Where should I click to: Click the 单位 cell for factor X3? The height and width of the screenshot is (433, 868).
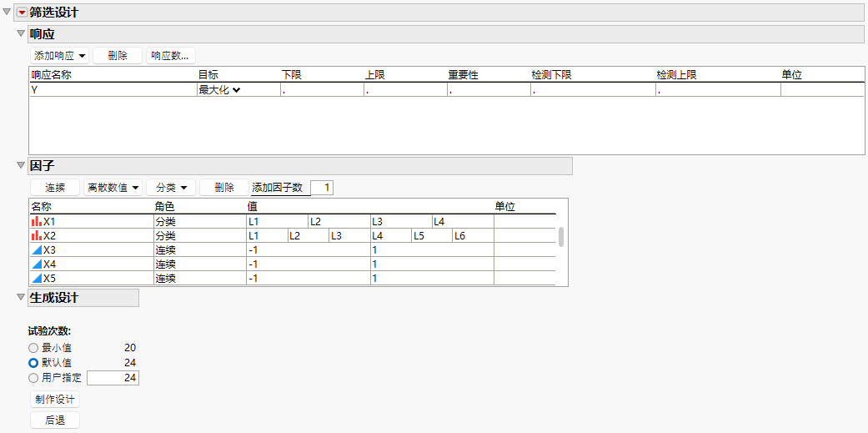click(524, 250)
